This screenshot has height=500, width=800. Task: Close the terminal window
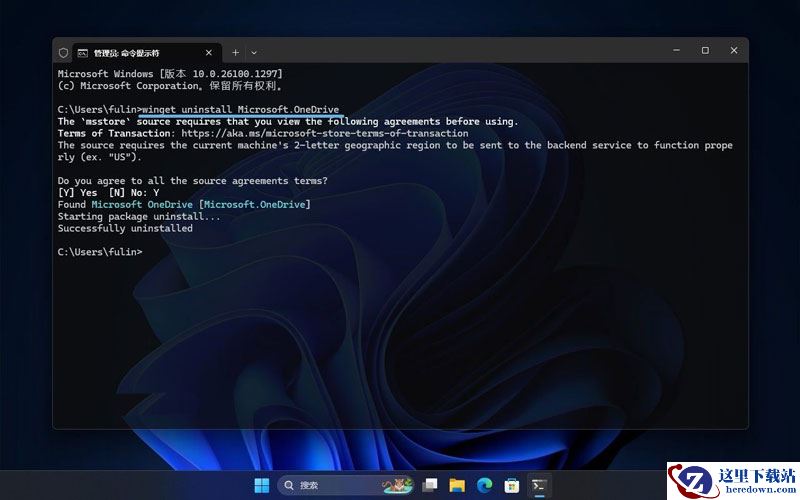tap(734, 50)
